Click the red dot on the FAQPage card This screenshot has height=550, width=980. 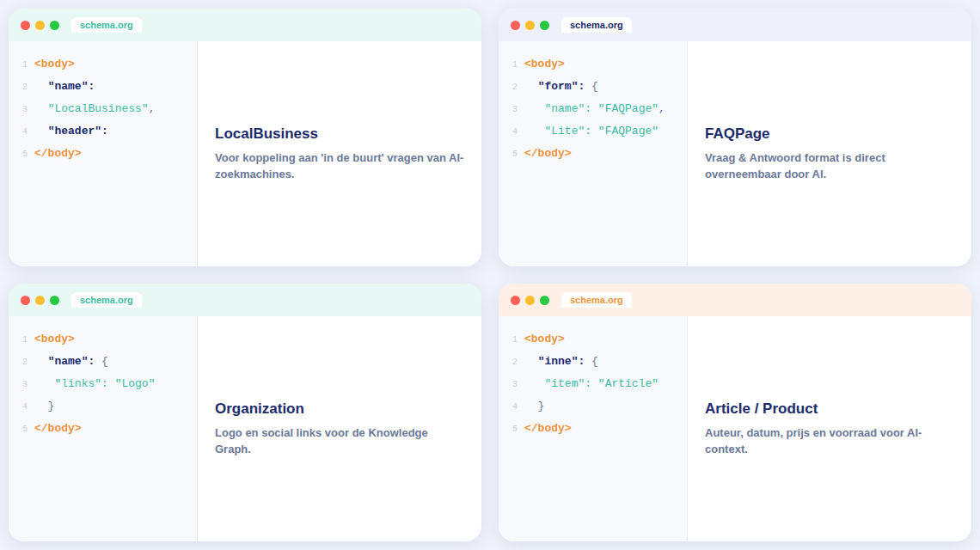coord(516,26)
